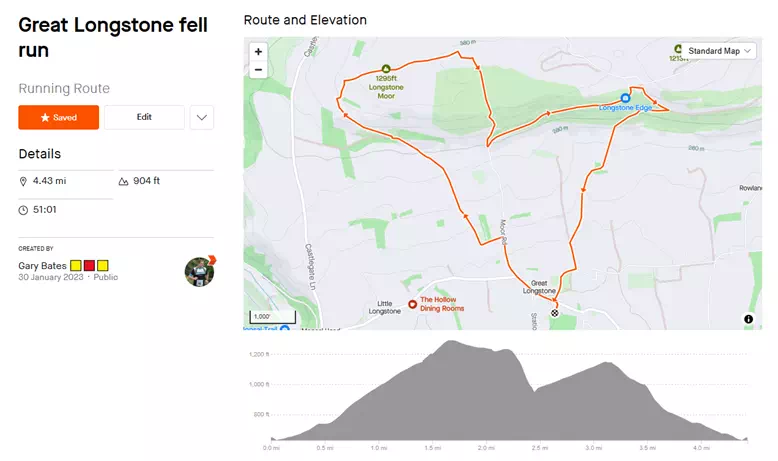Screen dimensions: 778x461
Task: Zoom in on the route map
Action: (x=258, y=52)
